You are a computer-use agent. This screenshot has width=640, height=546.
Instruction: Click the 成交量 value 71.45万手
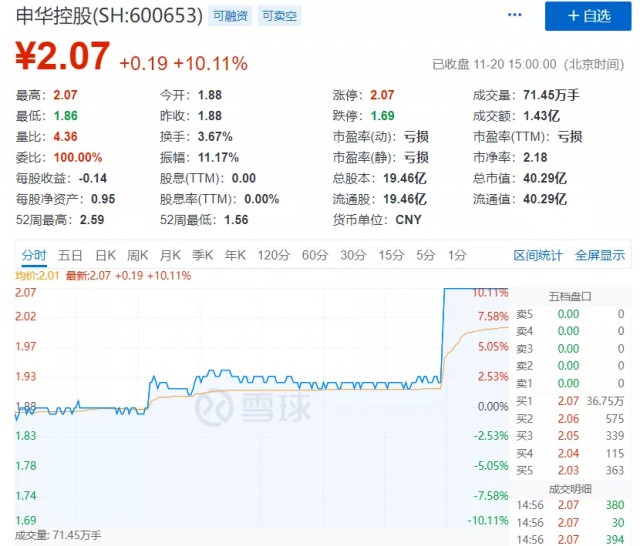[x=551, y=95]
